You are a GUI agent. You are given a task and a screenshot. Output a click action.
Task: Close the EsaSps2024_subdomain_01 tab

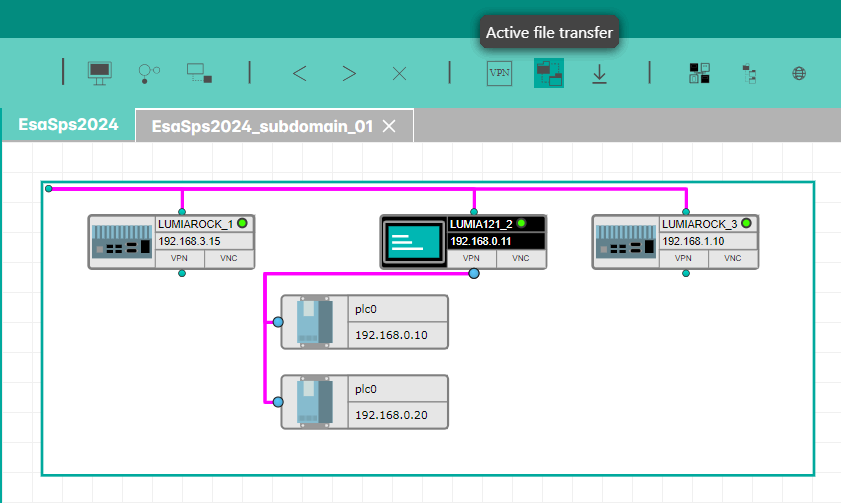coord(390,126)
